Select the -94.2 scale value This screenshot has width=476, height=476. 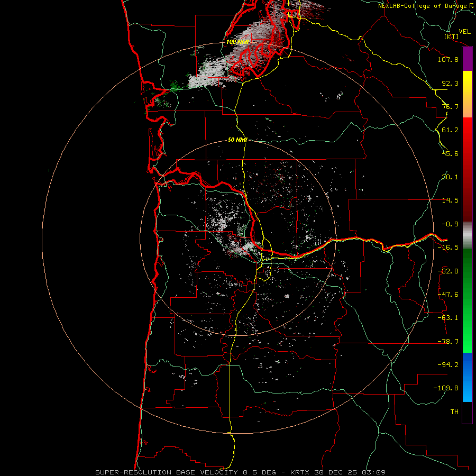[x=448, y=364]
